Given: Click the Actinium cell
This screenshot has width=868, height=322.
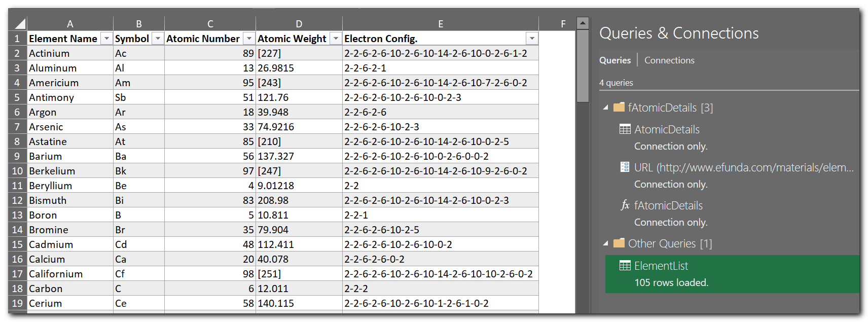Looking at the screenshot, I should click(x=70, y=53).
